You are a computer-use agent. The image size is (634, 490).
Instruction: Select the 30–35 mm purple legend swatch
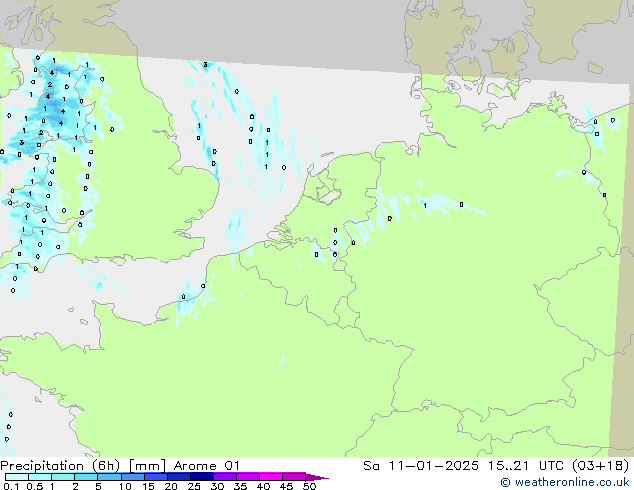[225, 477]
